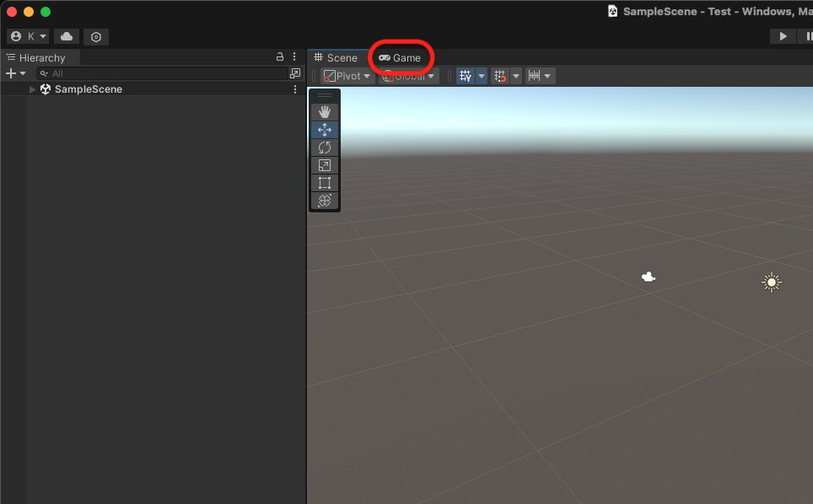
Task: Toggle the Hierarchy panel lock
Action: click(280, 56)
